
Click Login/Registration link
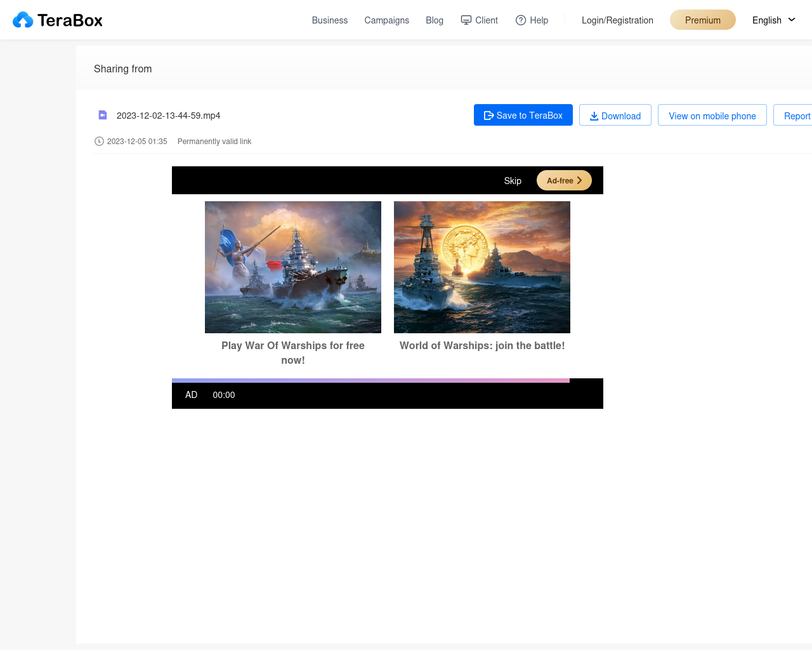(x=617, y=20)
